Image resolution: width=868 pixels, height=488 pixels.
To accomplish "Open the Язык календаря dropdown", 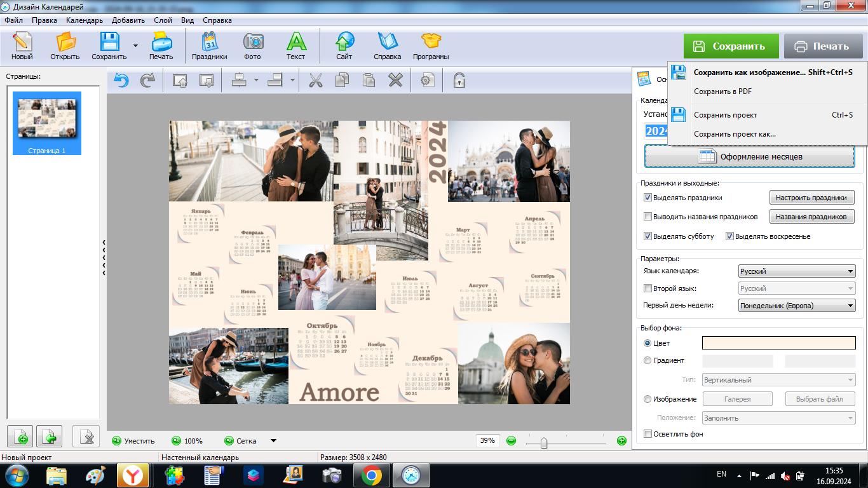I will coord(797,271).
